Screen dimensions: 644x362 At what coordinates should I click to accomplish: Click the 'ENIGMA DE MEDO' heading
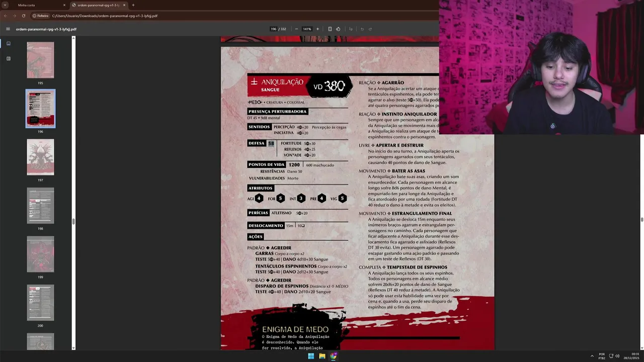pos(295,329)
